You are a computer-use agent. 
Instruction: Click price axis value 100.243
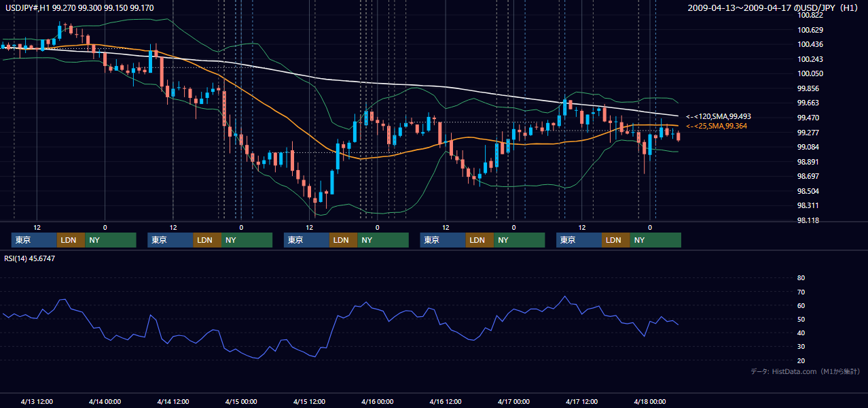(x=811, y=59)
